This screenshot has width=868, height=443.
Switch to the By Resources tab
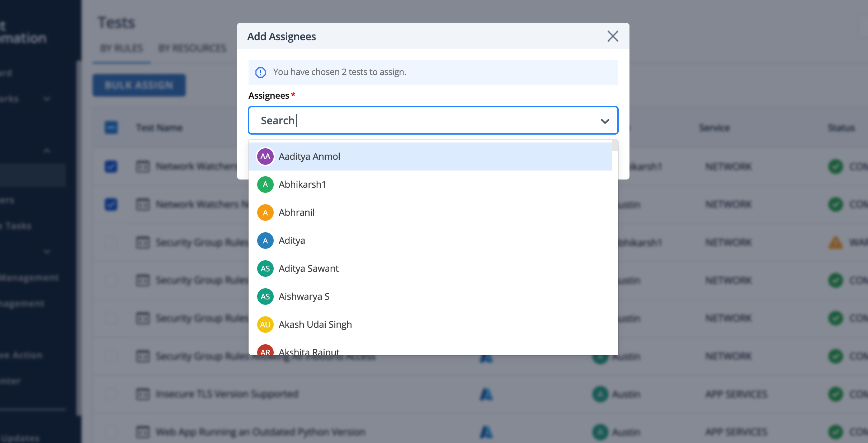click(x=192, y=48)
